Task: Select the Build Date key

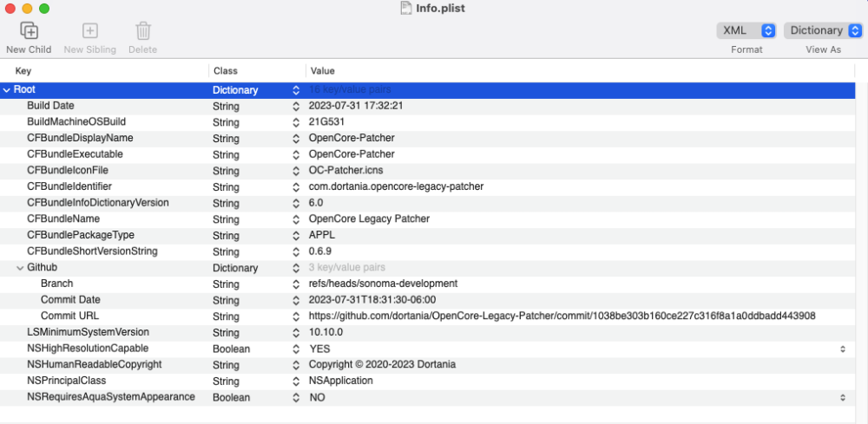Action: coord(50,106)
